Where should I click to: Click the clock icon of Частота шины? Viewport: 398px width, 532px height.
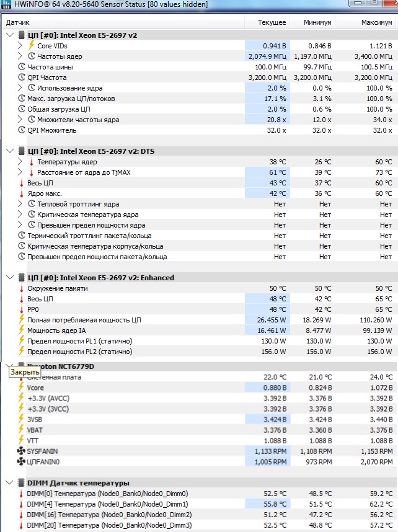[21, 67]
